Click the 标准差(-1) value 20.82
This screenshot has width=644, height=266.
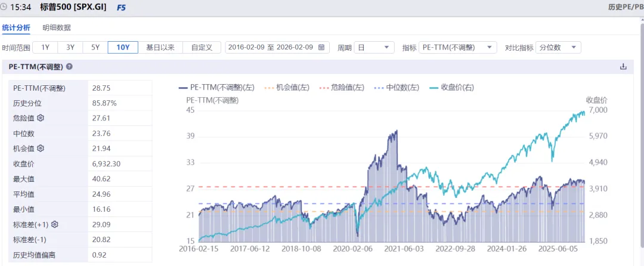(102, 240)
